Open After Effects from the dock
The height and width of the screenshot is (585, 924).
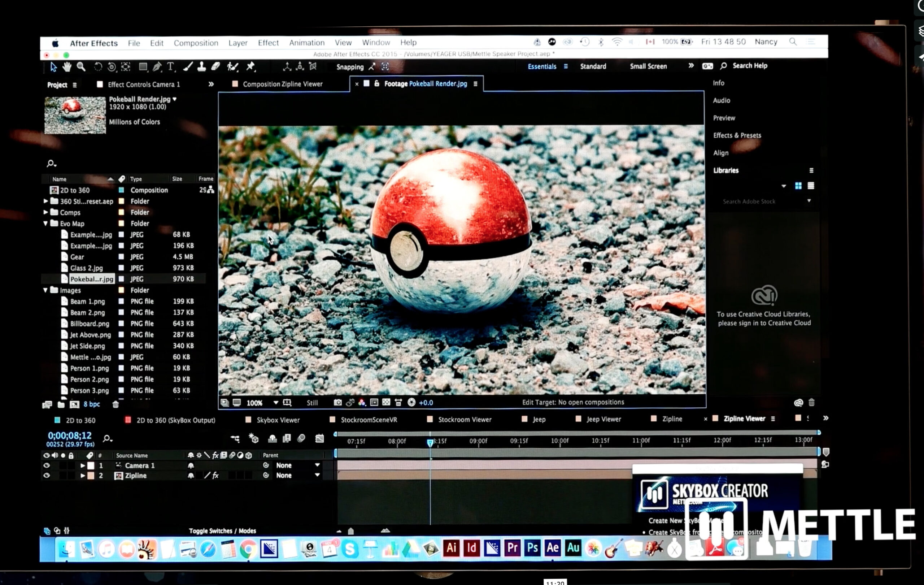[552, 548]
